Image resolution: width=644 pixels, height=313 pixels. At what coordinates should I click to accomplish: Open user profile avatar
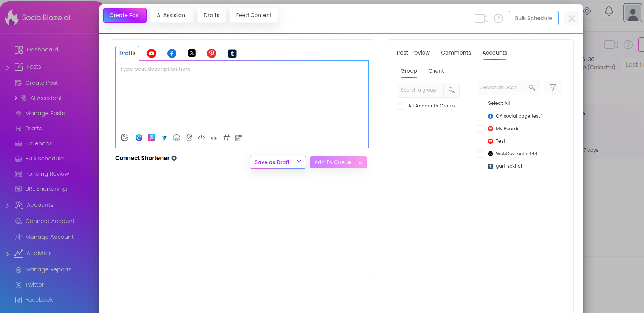tap(633, 13)
